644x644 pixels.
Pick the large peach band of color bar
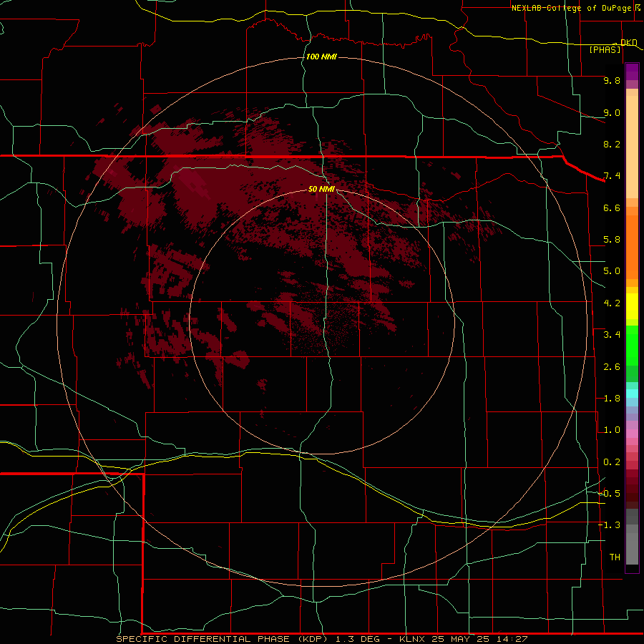point(632,147)
